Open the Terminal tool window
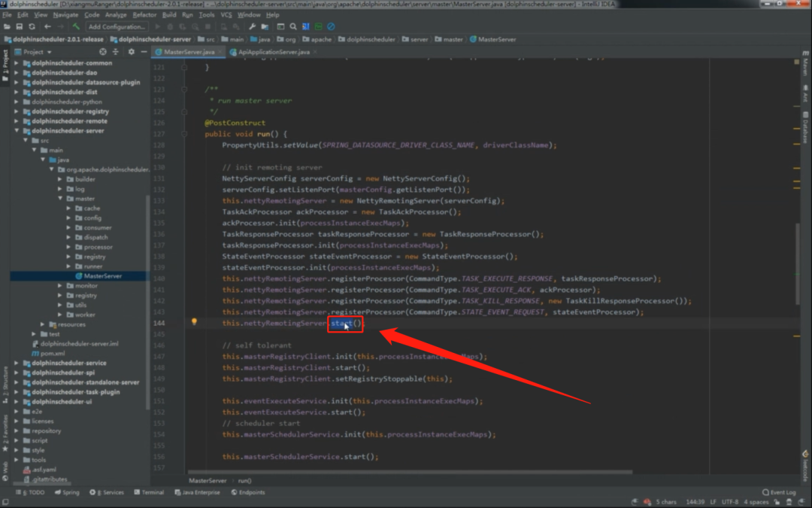The image size is (812, 508). pos(149,492)
